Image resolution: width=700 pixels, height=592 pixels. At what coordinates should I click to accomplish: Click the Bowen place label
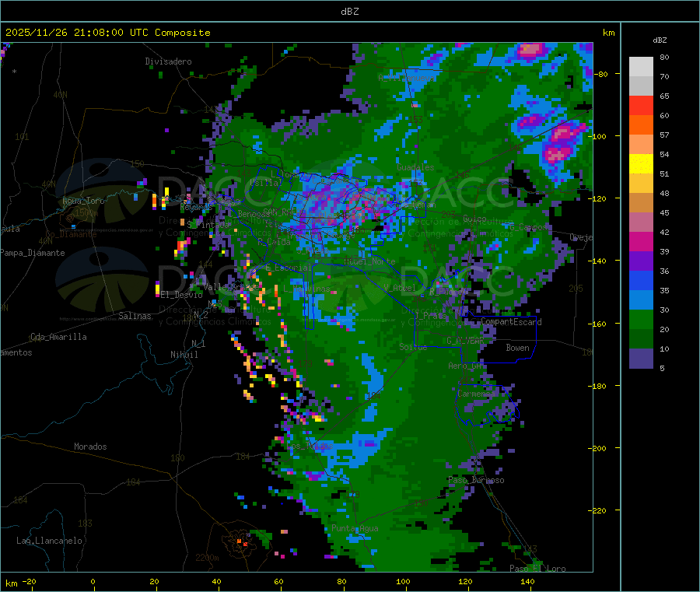click(x=517, y=348)
